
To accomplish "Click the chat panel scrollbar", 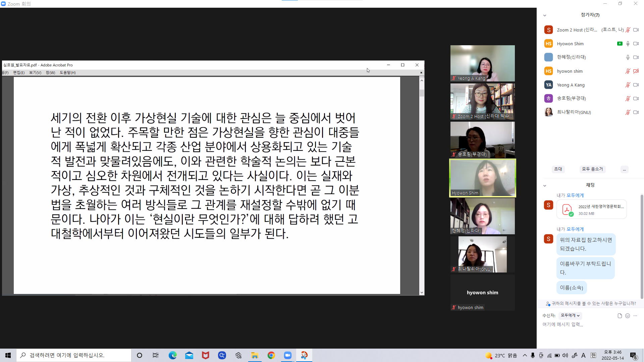I will click(x=642, y=246).
